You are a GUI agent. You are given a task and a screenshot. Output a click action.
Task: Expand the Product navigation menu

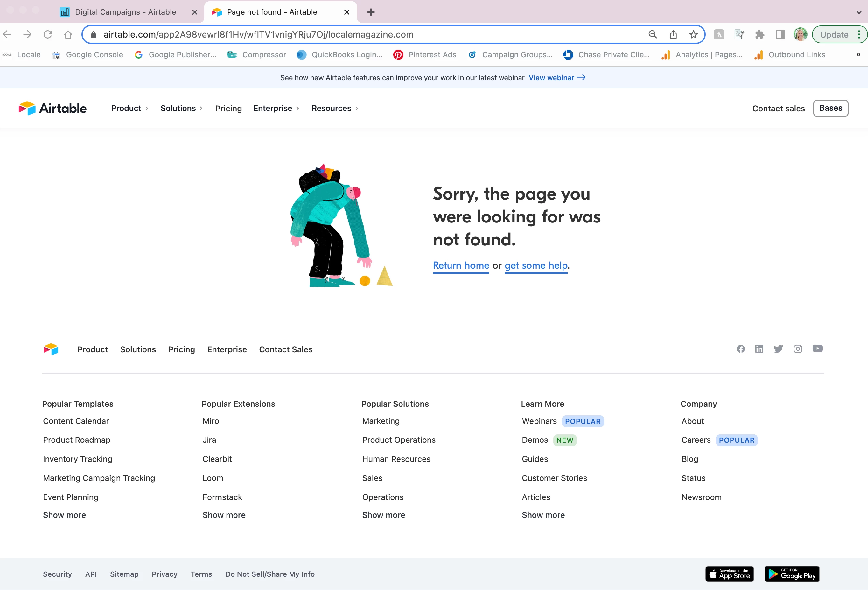point(129,108)
